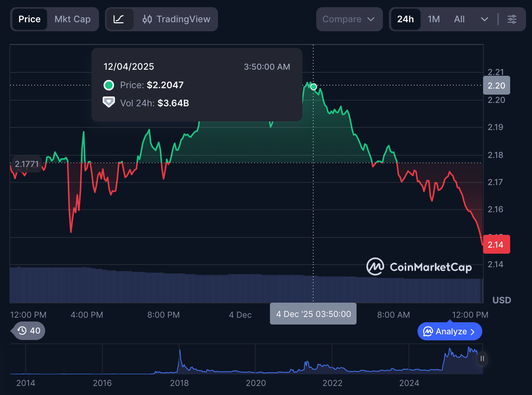Switch to the 1M timeframe tab

[x=434, y=19]
